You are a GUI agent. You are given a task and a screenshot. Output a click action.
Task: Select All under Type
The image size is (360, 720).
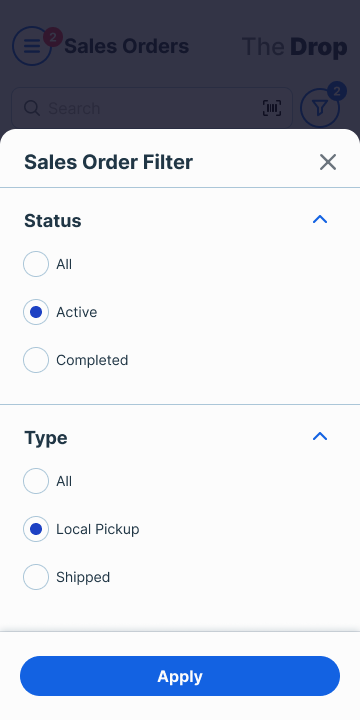tap(36, 481)
